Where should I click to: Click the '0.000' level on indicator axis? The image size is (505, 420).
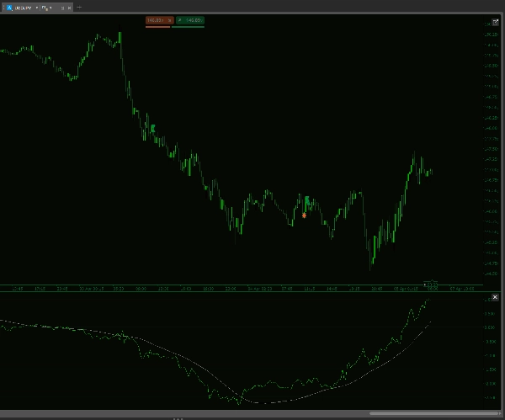(x=490, y=327)
